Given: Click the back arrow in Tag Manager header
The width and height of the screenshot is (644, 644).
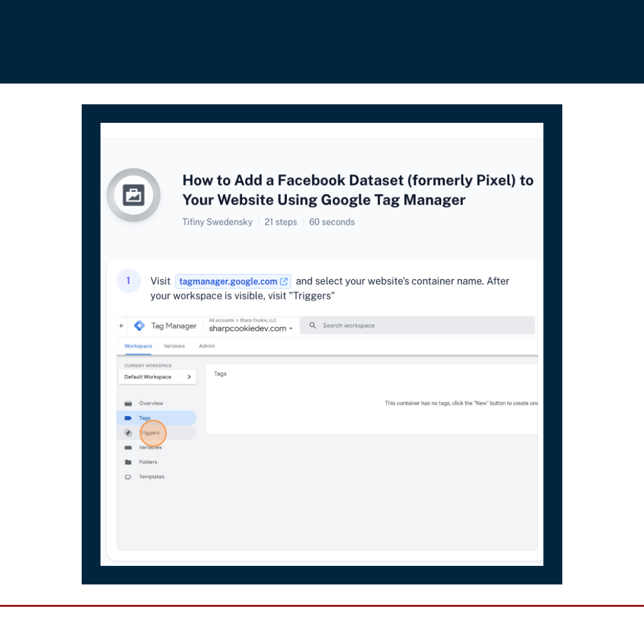Looking at the screenshot, I should pos(122,326).
